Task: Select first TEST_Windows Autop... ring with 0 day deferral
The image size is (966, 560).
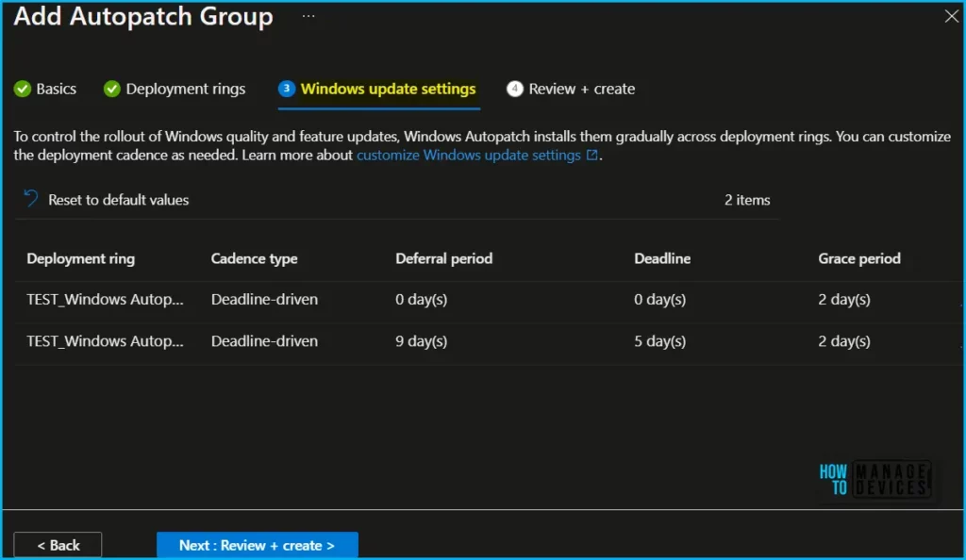Action: click(x=106, y=299)
